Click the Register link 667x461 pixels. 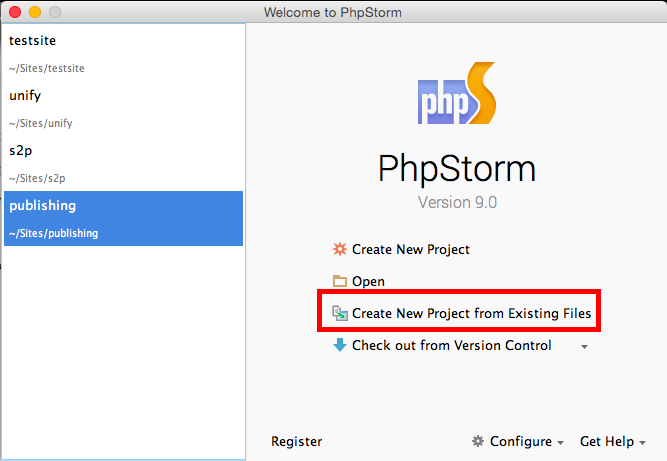coord(296,441)
